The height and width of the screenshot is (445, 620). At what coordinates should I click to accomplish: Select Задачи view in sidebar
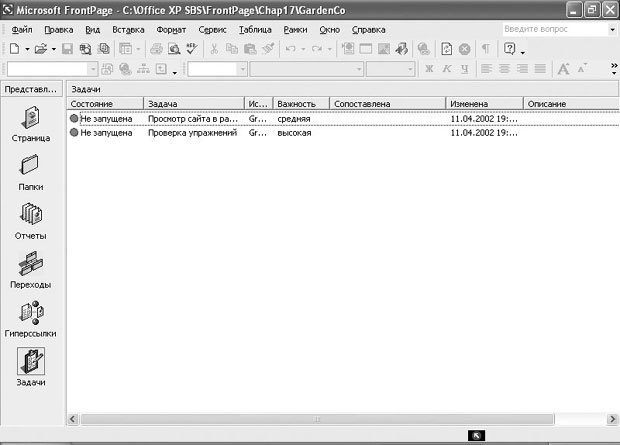click(31, 367)
